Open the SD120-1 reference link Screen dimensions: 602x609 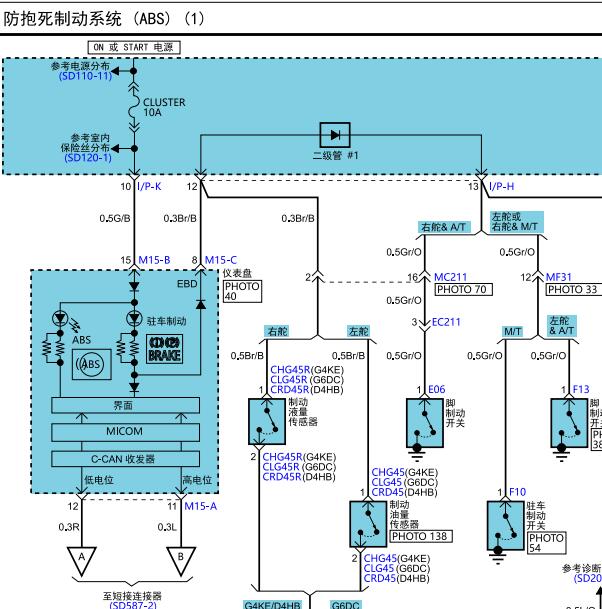tap(88, 158)
